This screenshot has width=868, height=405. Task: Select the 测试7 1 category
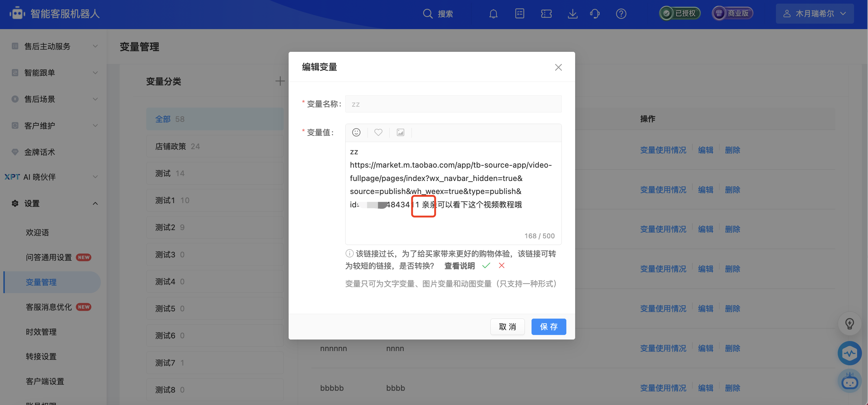click(215, 363)
